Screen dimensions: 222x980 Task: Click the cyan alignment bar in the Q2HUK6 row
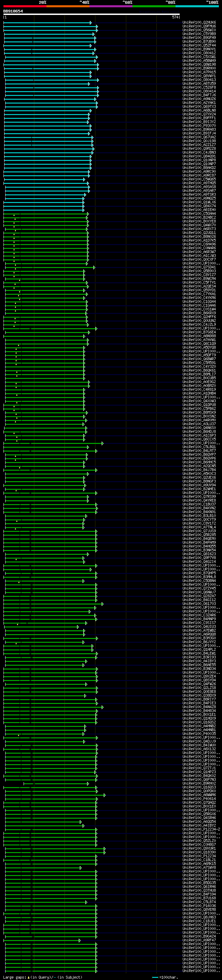click(48, 23)
